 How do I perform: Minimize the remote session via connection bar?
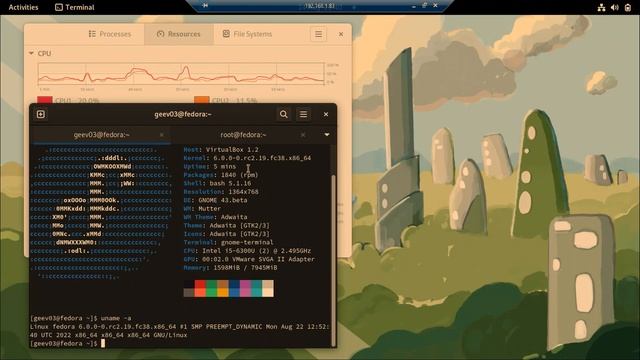[x=414, y=6]
